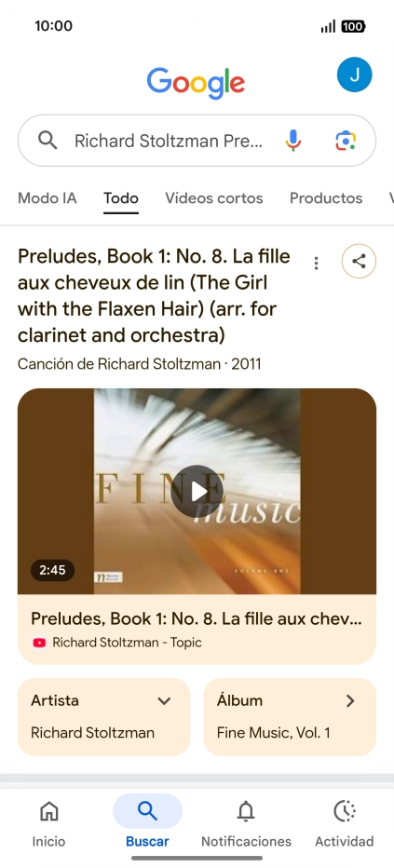Screen dimensions: 394x868
Task: Tap the voice search microphone icon
Action: tap(293, 141)
